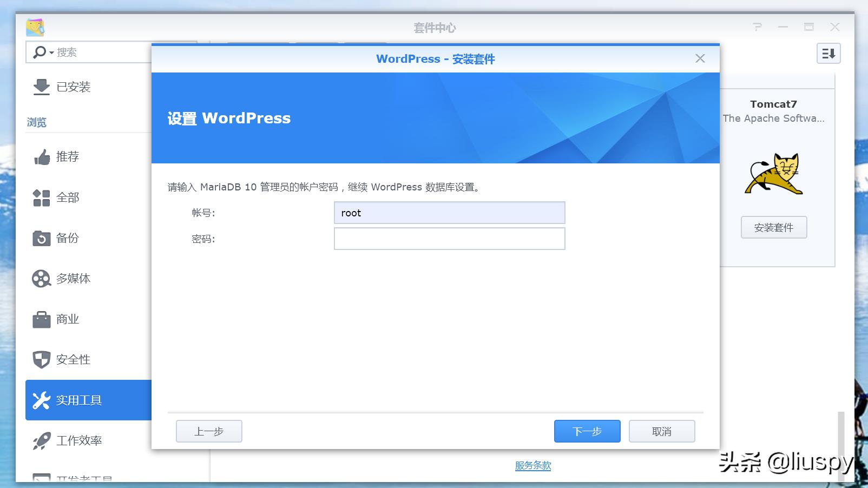Screen dimensions: 868x488
Task: Click 上一步 to go back a step
Action: 208,431
